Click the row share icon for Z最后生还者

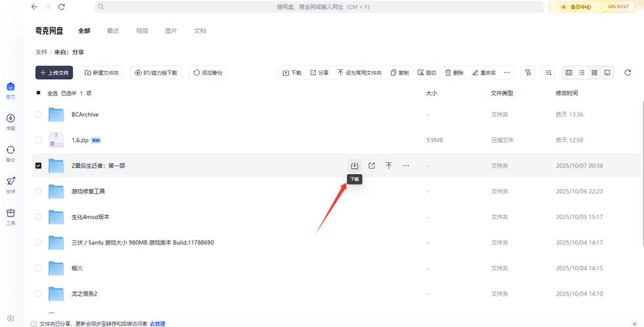click(372, 165)
